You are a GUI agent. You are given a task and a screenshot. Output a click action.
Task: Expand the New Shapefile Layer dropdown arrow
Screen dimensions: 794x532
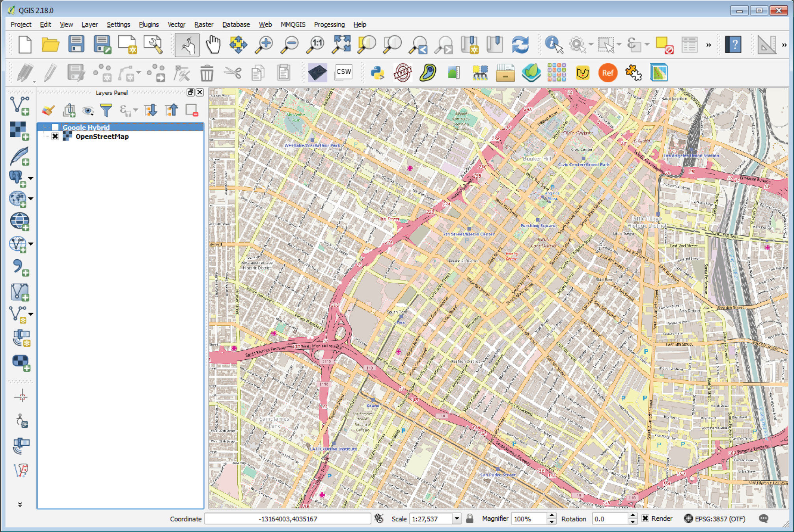coord(31,314)
